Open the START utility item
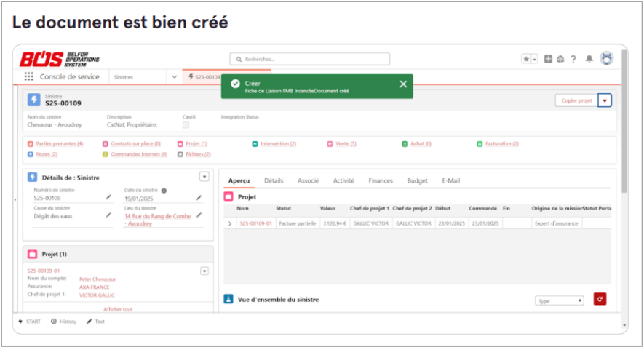 pyautogui.click(x=30, y=322)
